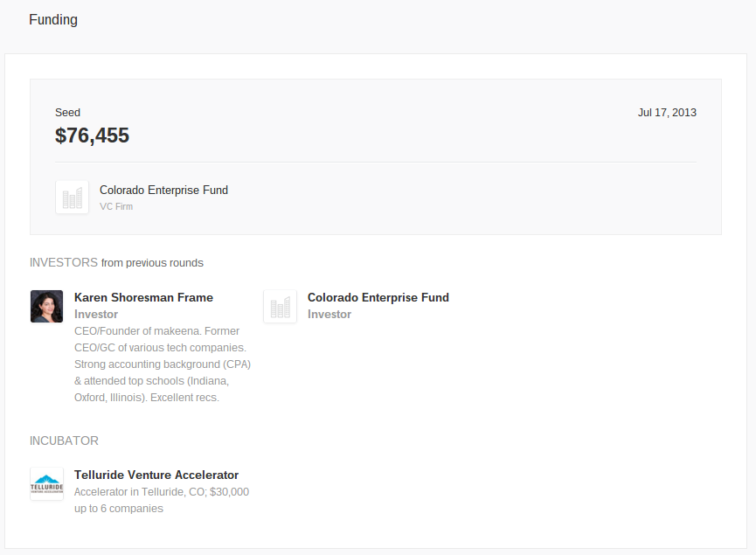Click the VC Firm label
Viewport: 756px width, 555px height.
(116, 207)
